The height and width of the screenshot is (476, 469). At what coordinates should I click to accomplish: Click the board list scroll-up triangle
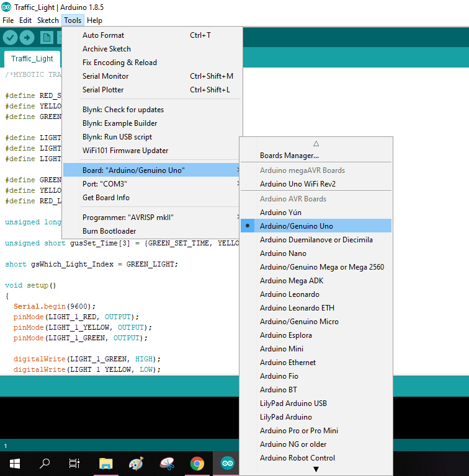click(316, 144)
